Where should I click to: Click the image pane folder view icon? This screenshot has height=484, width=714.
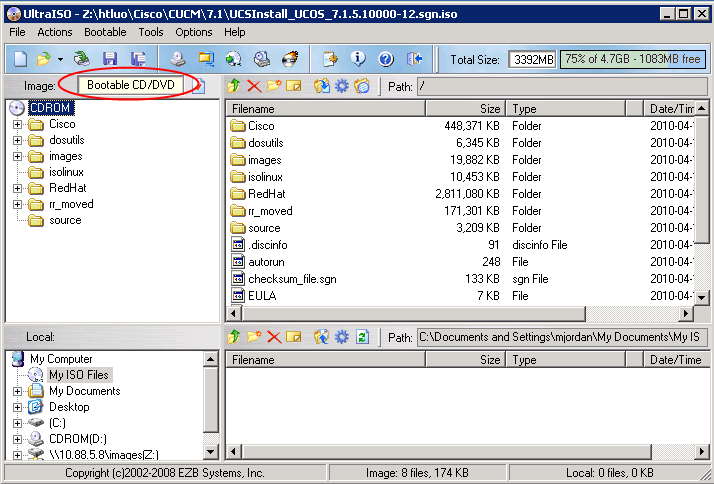tap(362, 86)
